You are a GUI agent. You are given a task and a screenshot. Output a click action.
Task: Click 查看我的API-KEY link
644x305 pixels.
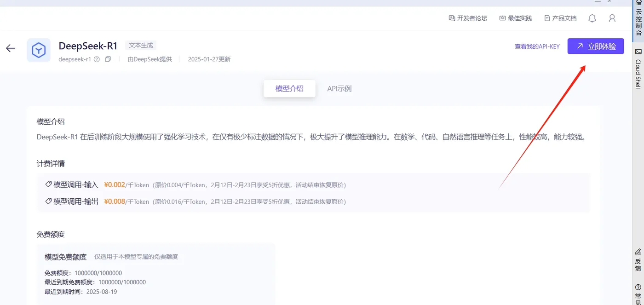click(537, 46)
